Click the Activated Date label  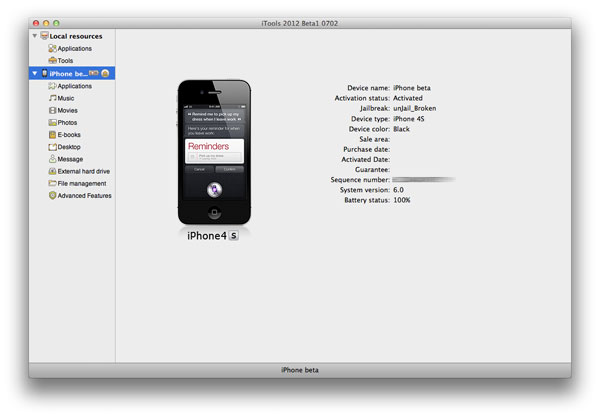coord(366,159)
